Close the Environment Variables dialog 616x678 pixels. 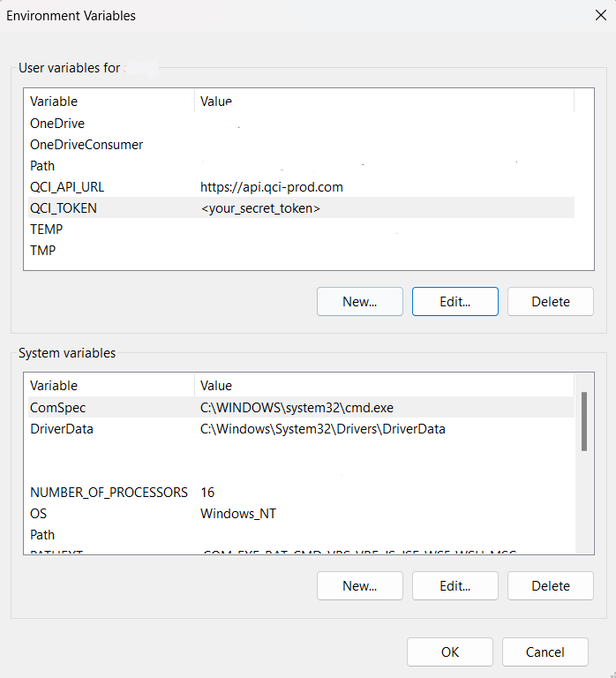tap(600, 16)
